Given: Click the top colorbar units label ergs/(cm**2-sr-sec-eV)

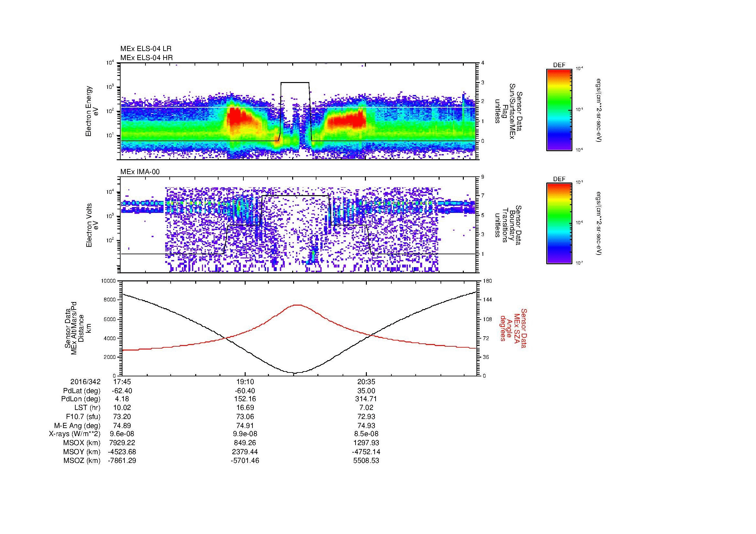Looking at the screenshot, I should pos(599,110).
